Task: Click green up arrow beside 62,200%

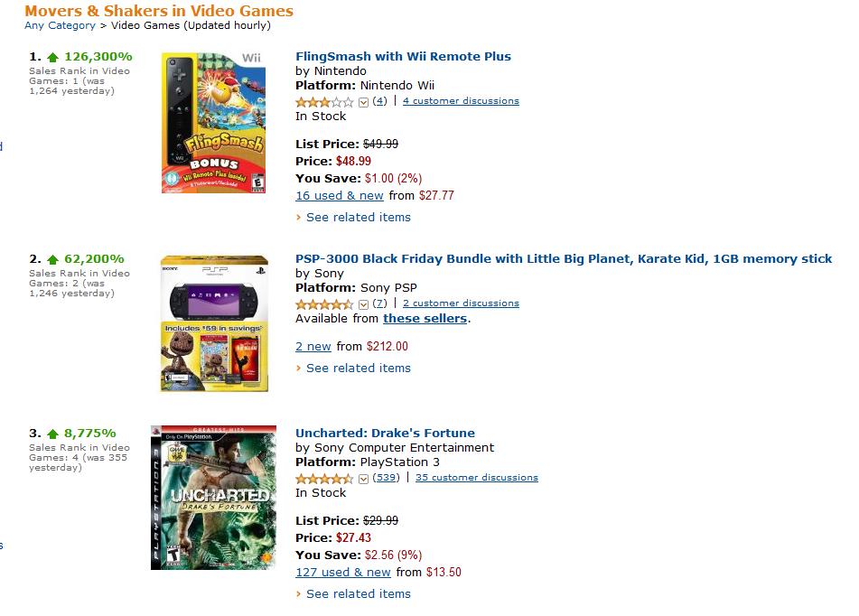Action: pyautogui.click(x=52, y=259)
